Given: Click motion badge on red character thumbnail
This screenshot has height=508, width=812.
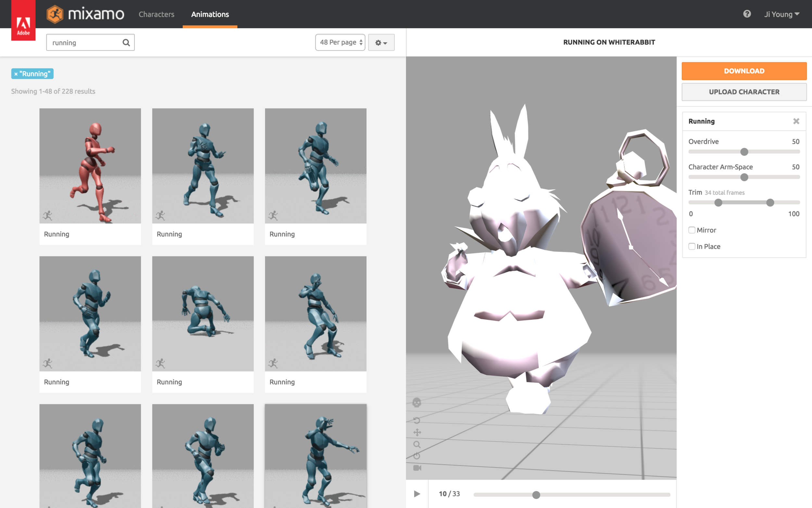Looking at the screenshot, I should coord(48,215).
